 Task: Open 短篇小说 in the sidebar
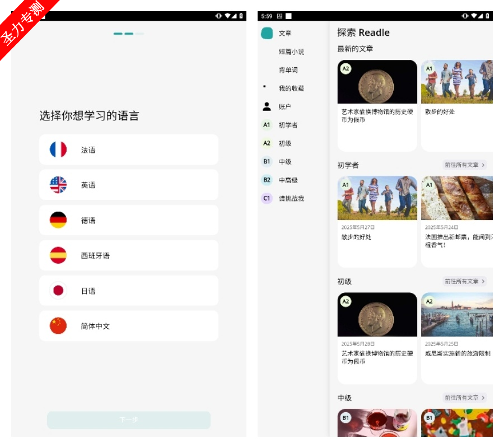291,52
